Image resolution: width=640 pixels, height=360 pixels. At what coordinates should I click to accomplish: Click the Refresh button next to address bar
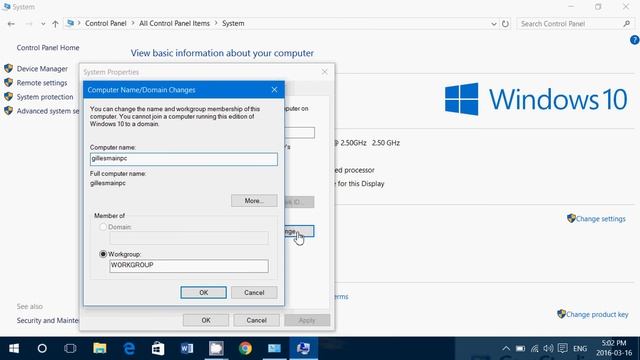pos(505,24)
